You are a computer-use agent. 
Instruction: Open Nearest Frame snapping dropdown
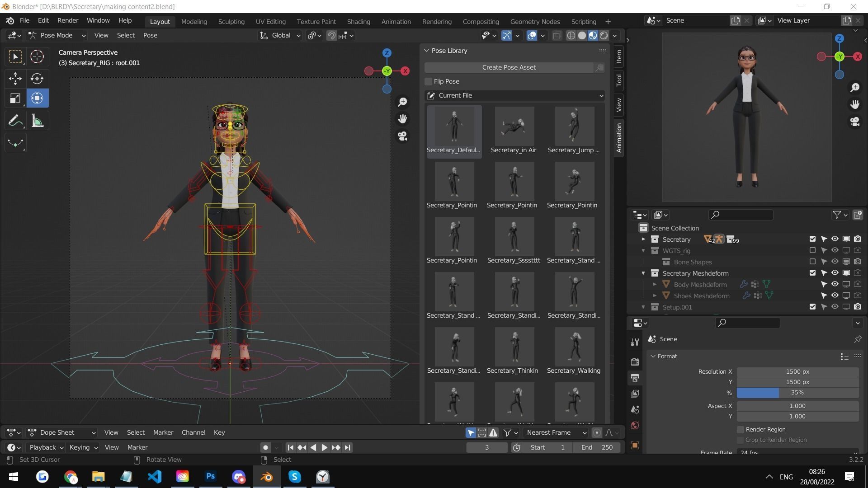[x=556, y=432]
